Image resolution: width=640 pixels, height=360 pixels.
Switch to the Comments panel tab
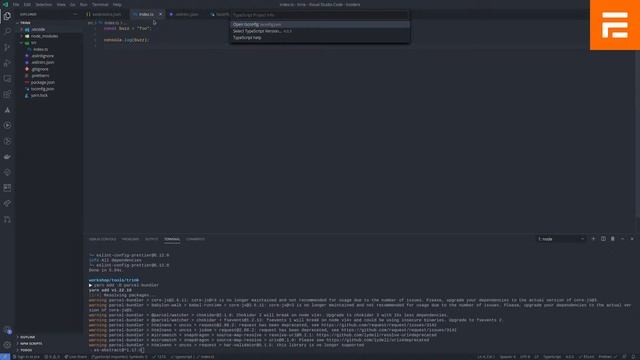[195, 239]
